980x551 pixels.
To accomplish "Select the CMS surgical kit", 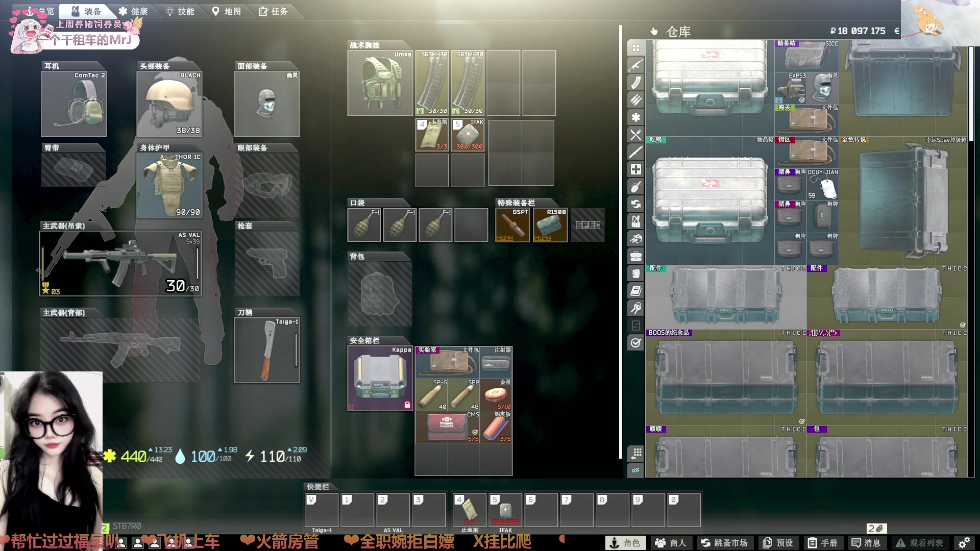I will click(x=448, y=427).
